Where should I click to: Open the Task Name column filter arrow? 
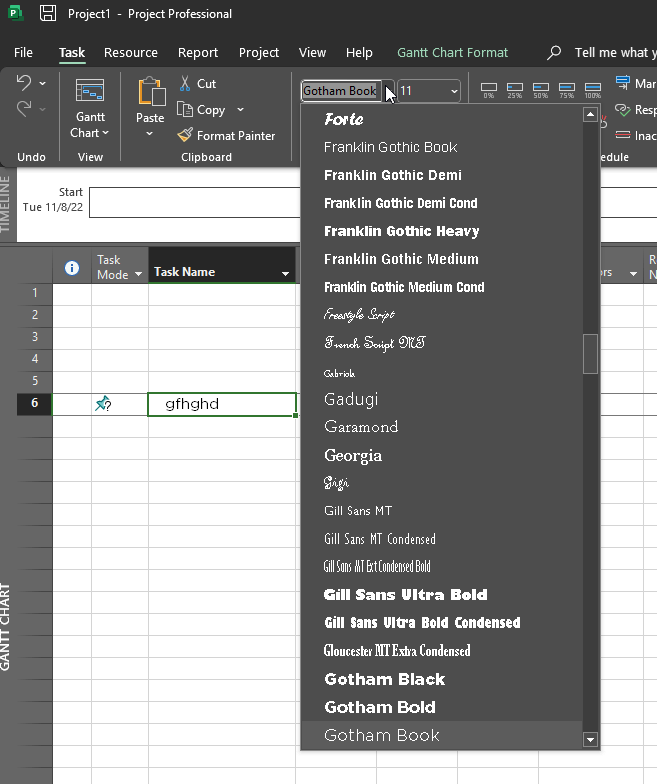(286, 274)
